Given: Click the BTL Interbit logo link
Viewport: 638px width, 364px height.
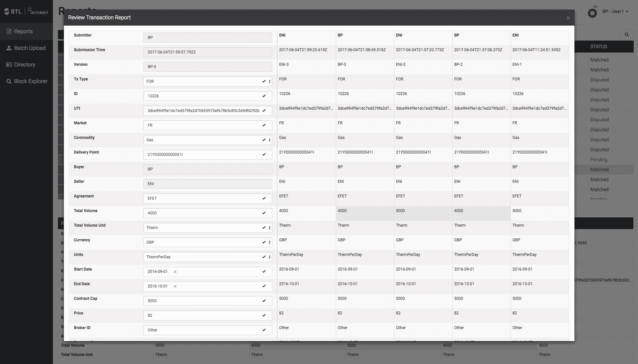Looking at the screenshot, I should [26, 12].
